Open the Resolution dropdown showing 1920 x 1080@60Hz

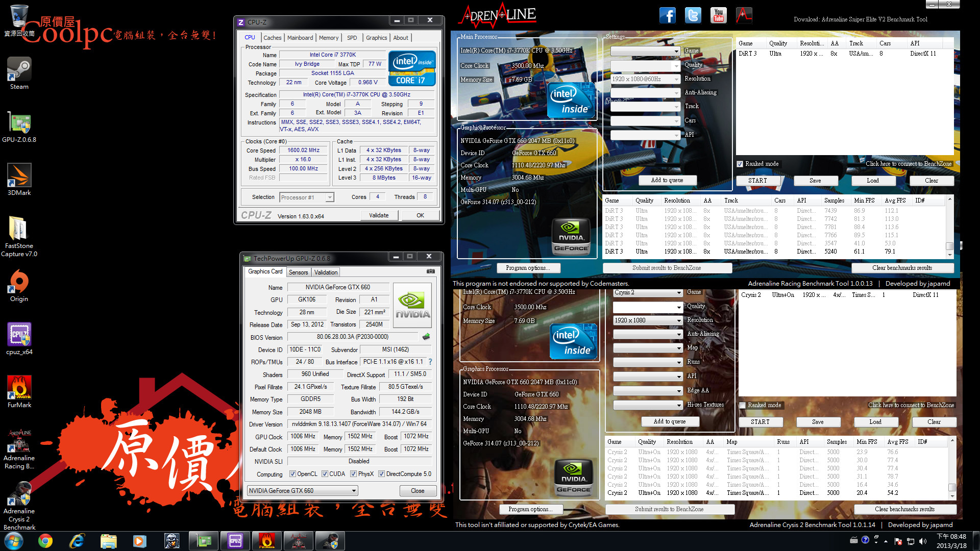coord(645,79)
